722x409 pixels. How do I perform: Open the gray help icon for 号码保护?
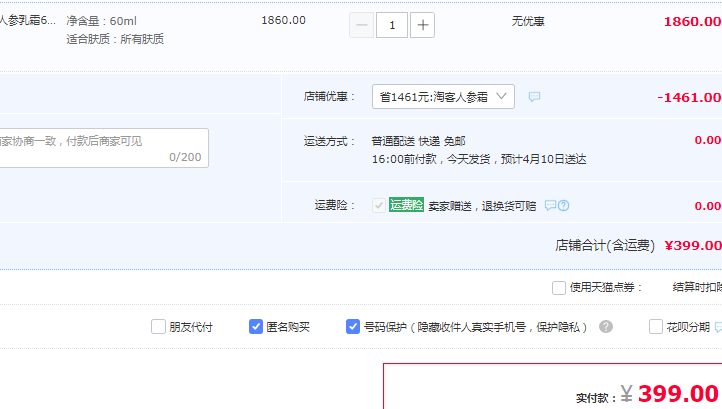pyautogui.click(x=606, y=327)
